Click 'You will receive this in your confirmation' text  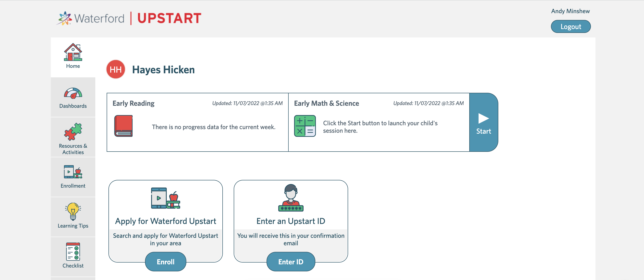(291, 239)
